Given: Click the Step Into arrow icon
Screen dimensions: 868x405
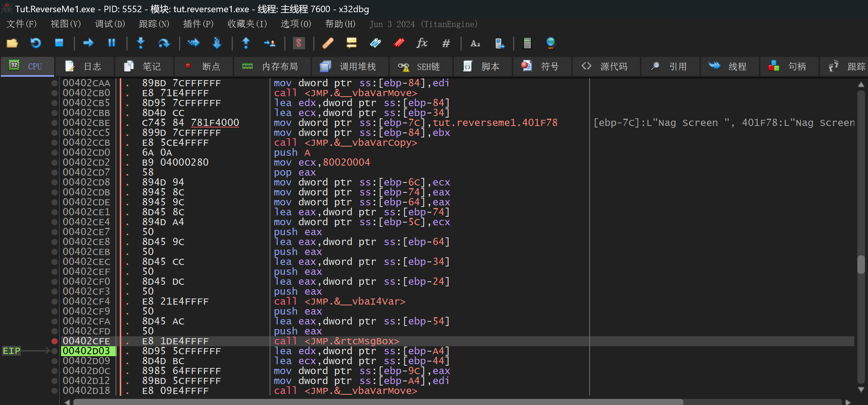Looking at the screenshot, I should pos(141,43).
